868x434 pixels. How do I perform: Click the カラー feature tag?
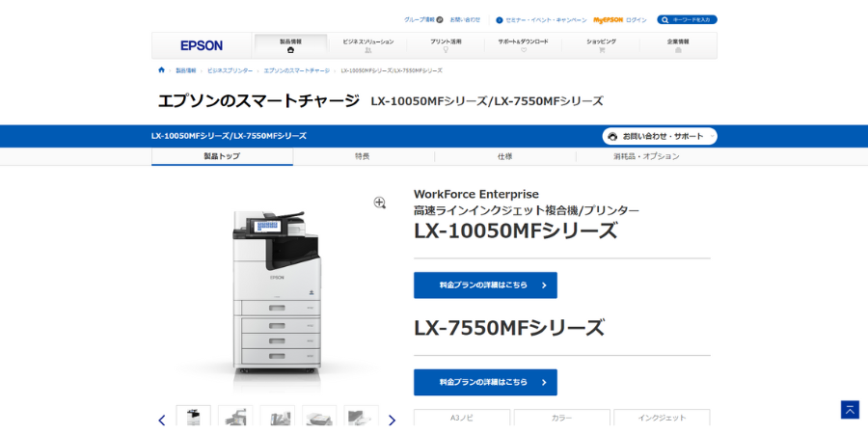(562, 418)
